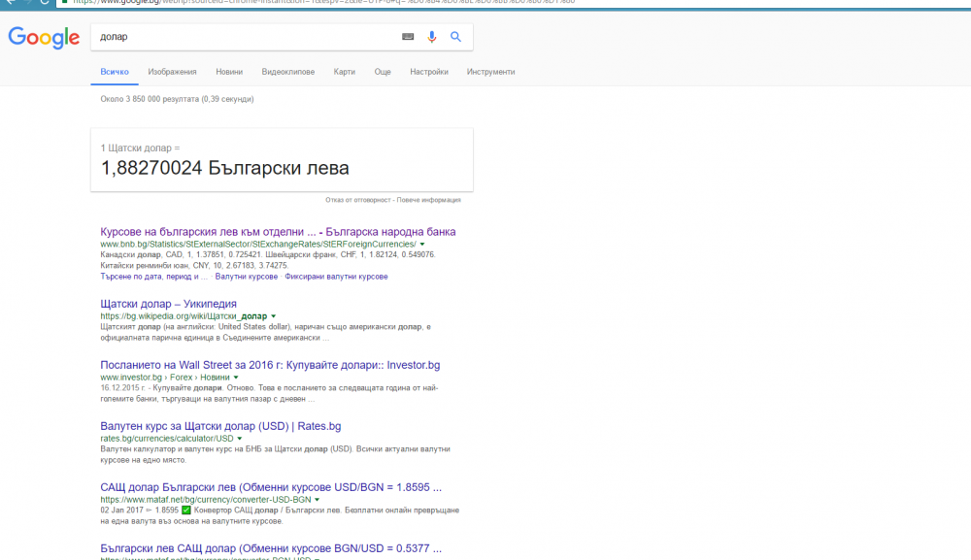This screenshot has height=560, width=971.
Task: Open the on-screen keyboard icon in search box
Action: [408, 37]
